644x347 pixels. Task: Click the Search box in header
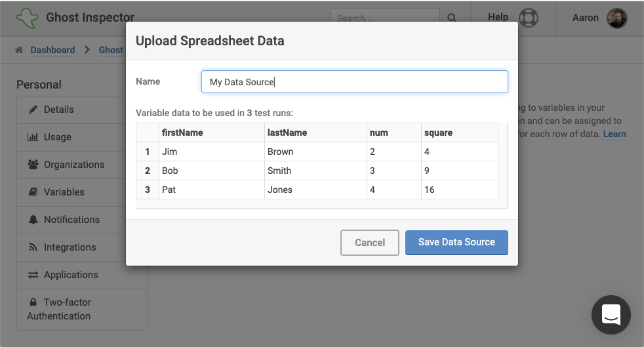point(384,18)
